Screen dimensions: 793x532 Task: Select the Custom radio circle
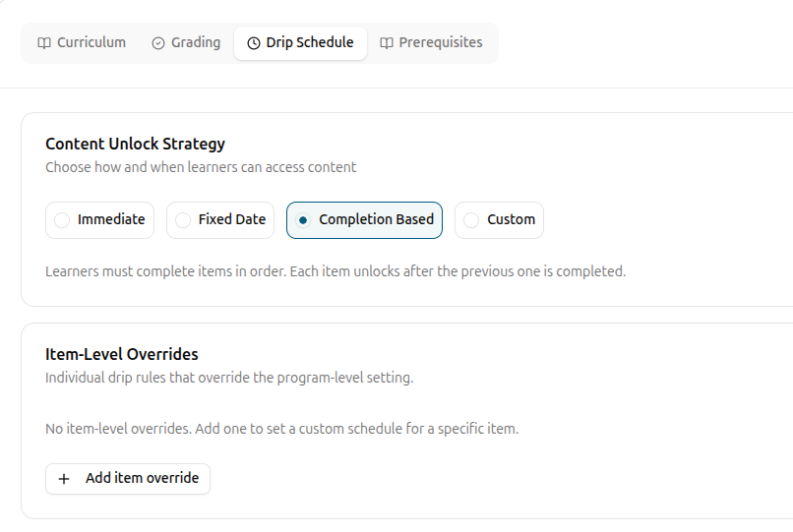click(x=471, y=220)
